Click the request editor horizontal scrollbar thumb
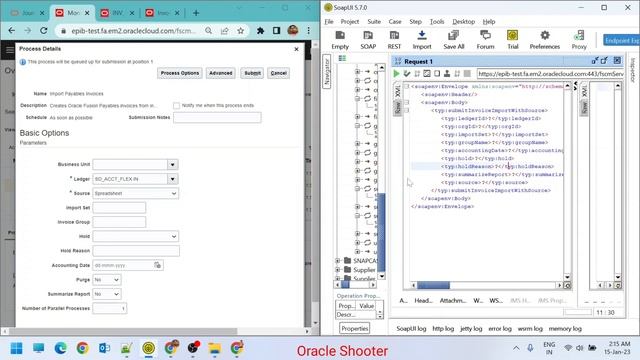640x360 pixels. [433, 285]
